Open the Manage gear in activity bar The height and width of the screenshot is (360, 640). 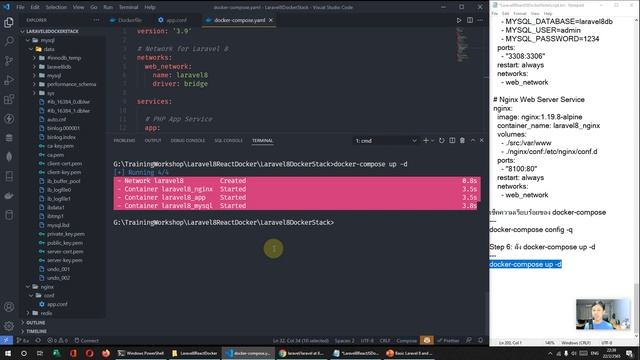(9, 326)
